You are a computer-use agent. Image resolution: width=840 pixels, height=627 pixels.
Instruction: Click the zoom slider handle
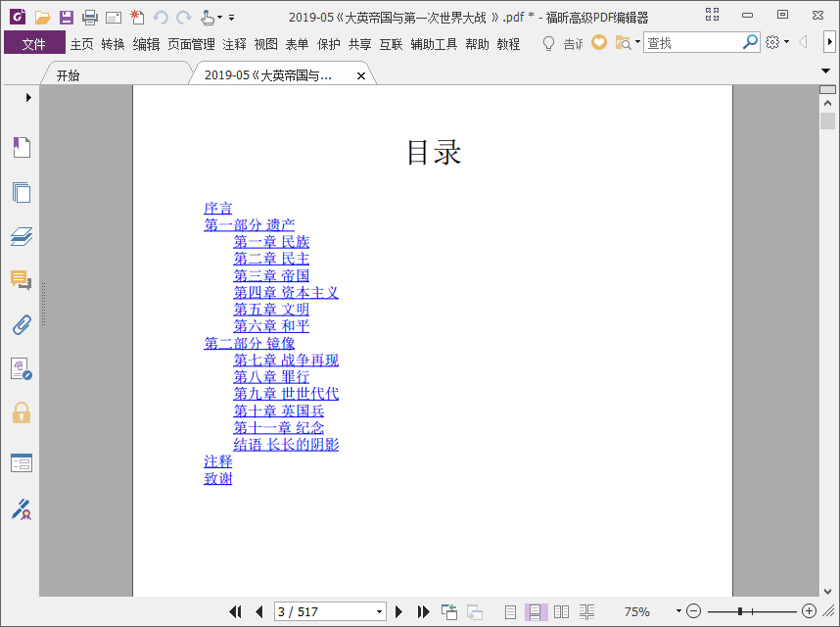click(x=740, y=611)
